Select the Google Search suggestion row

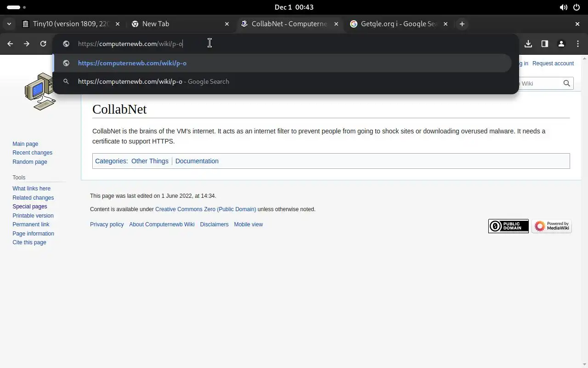click(282, 81)
